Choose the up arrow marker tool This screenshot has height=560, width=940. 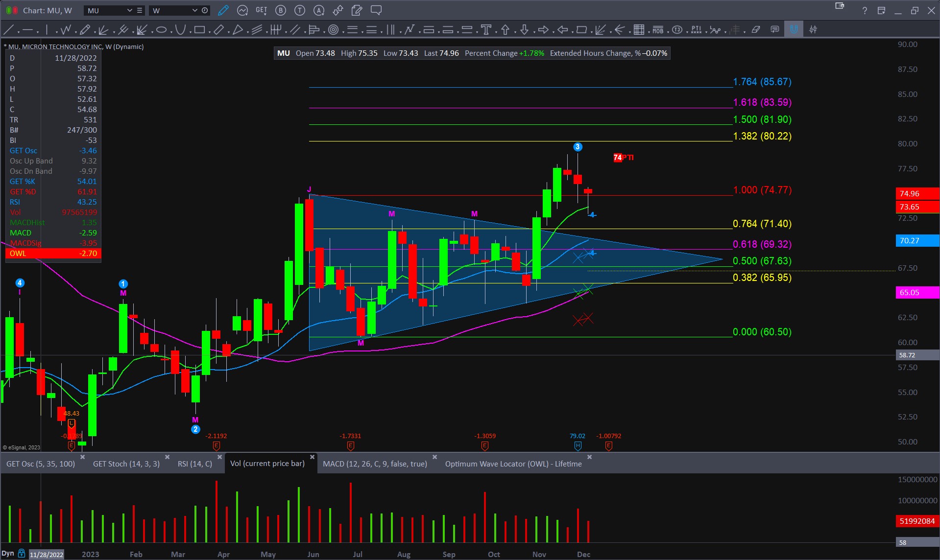[x=505, y=30]
